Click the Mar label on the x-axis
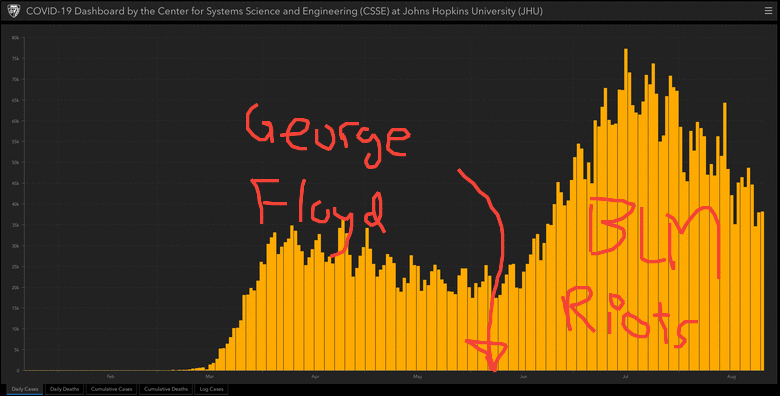Image resolution: width=780 pixels, height=396 pixels. 209,376
